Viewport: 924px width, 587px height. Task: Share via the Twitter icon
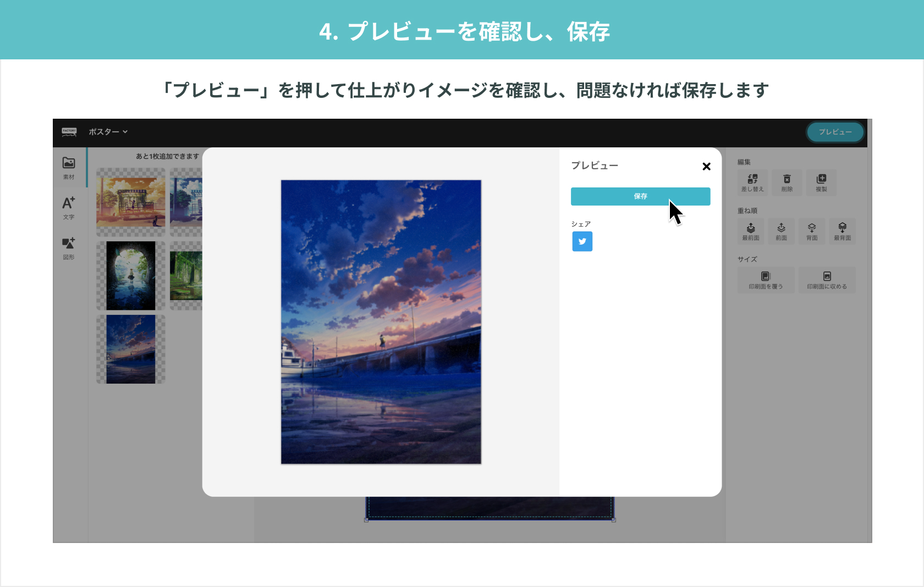pyautogui.click(x=582, y=241)
